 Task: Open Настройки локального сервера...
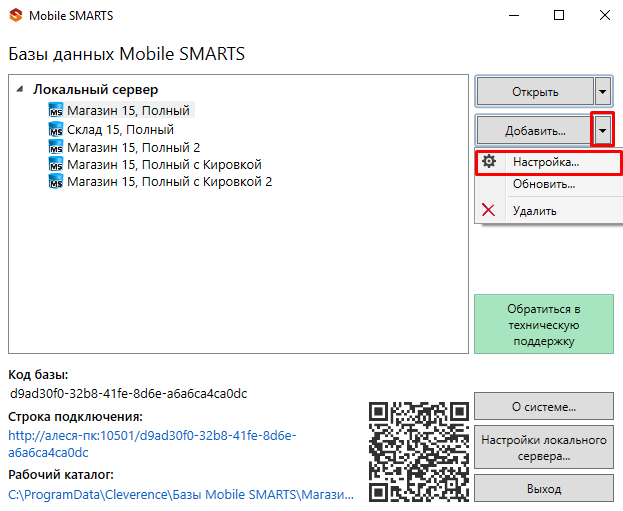544,447
